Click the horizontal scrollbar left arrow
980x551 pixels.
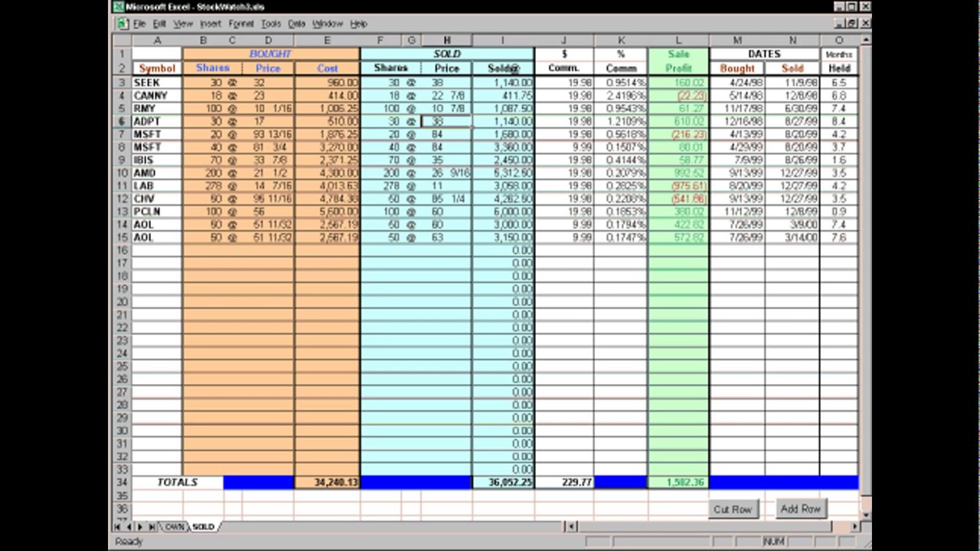570,527
